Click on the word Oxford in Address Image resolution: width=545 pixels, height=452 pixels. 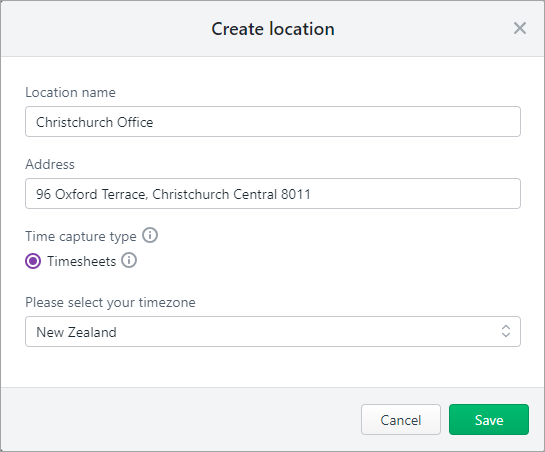point(76,194)
